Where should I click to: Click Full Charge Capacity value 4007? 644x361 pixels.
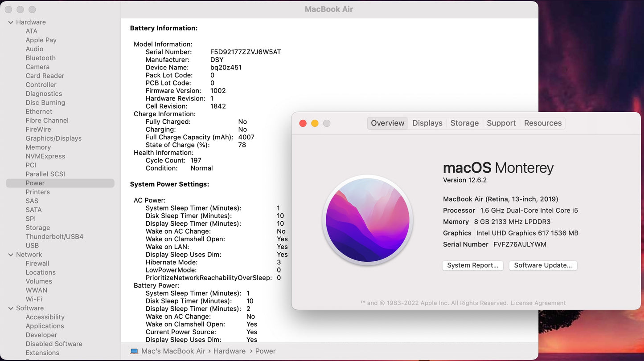[246, 137]
